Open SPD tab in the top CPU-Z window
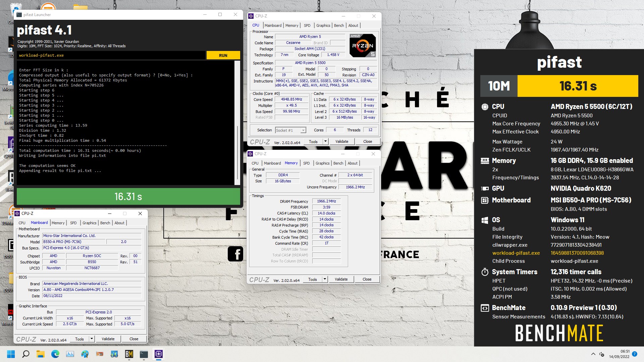The image size is (644, 362). click(x=307, y=25)
